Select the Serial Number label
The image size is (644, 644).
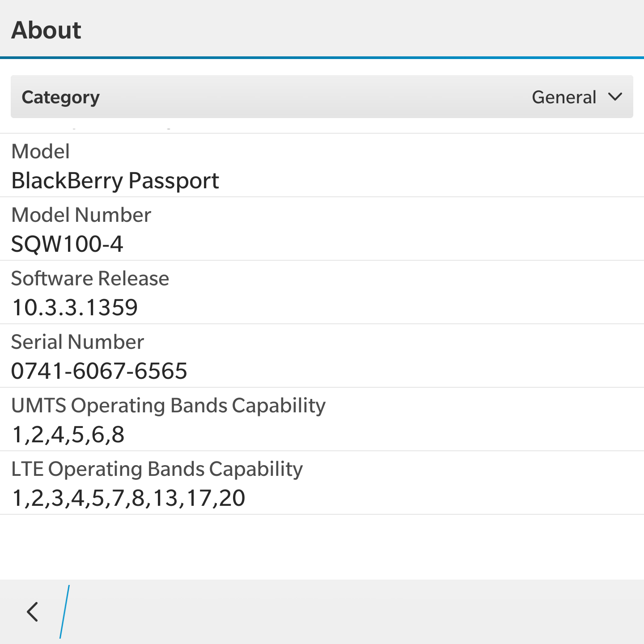coord(77,342)
